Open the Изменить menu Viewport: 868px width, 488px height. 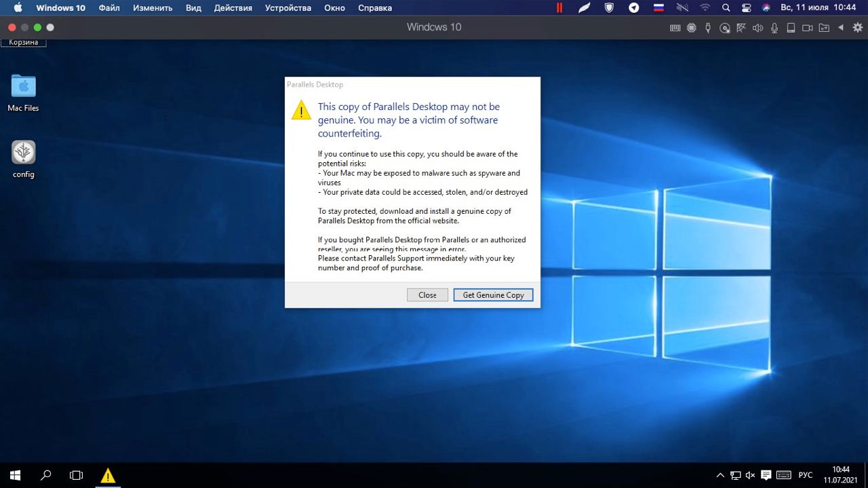[x=153, y=8]
